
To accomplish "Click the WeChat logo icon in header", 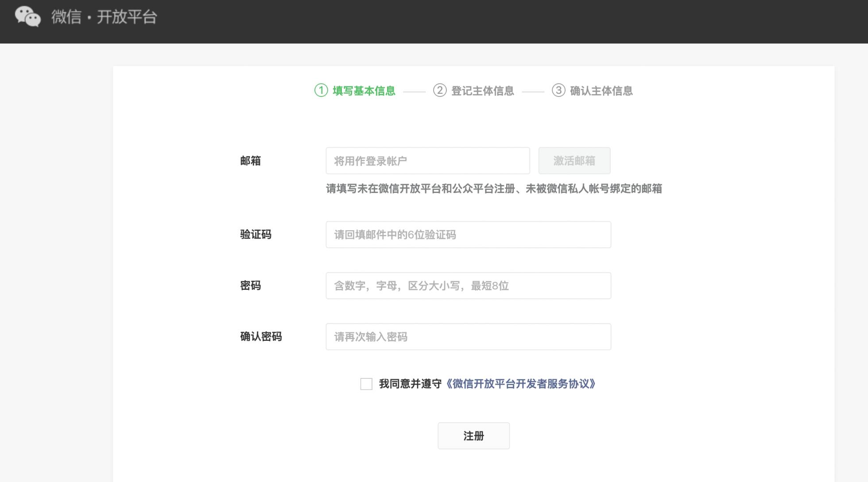I will [27, 17].
